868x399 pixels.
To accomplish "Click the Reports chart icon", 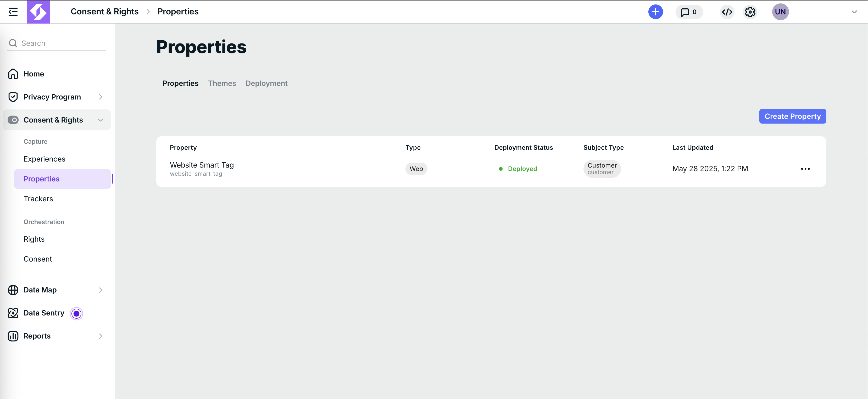I will 13,336.
